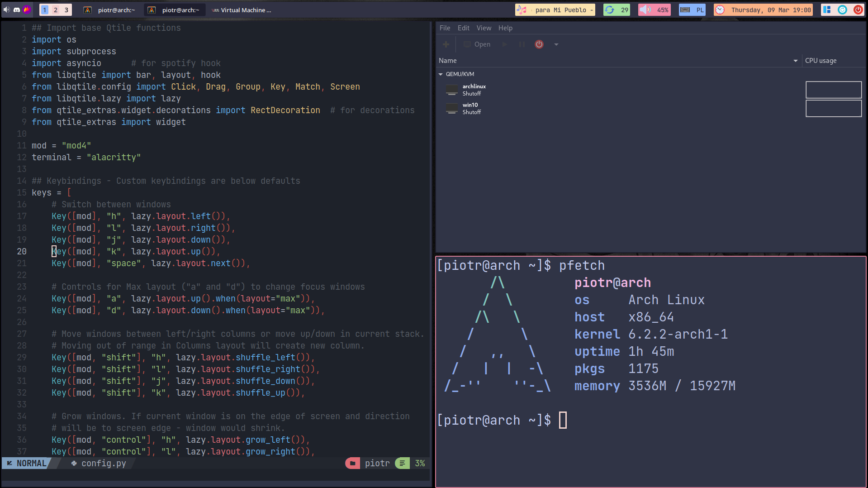This screenshot has width=868, height=488.
Task: Click the green lines icon in vim statusline
Action: pos(402,463)
